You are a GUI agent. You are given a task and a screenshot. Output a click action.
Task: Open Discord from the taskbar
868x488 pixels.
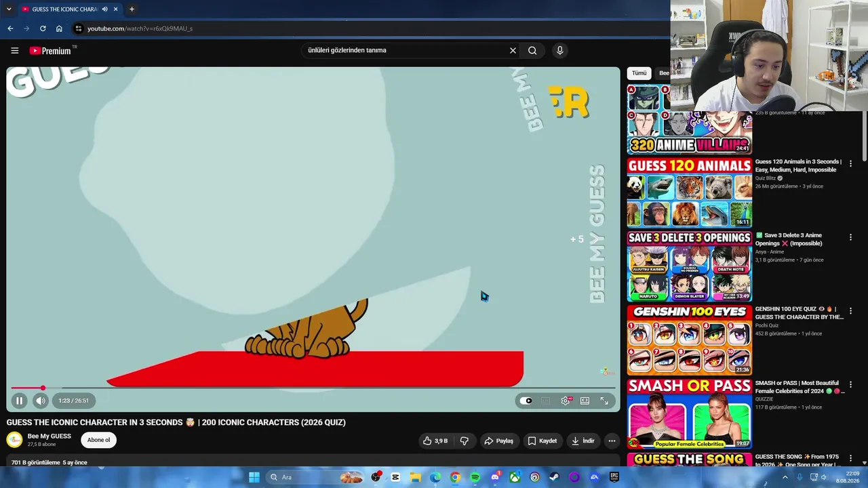pyautogui.click(x=495, y=477)
